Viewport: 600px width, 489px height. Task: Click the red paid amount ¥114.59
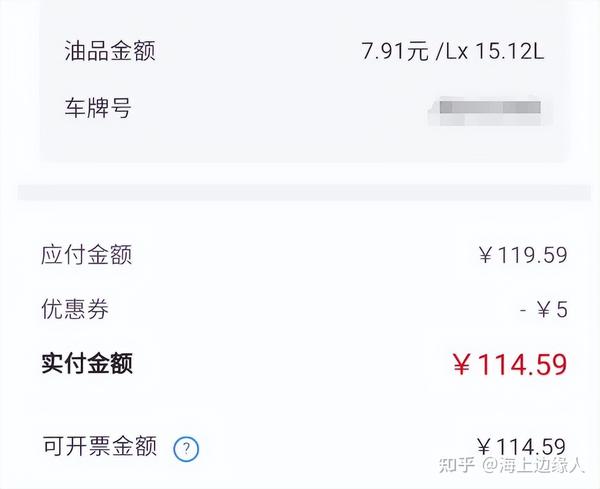click(x=510, y=364)
